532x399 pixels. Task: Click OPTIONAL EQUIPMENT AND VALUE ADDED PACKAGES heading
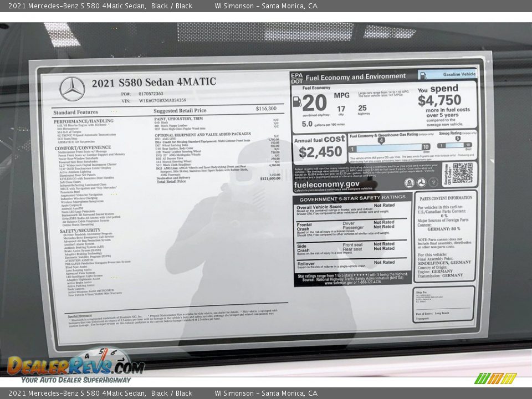click(203, 134)
